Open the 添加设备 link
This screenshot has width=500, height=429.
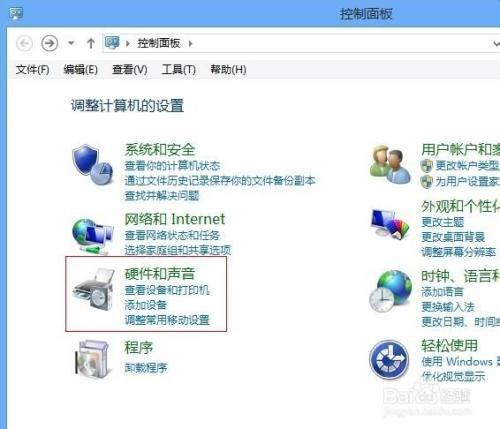tap(146, 305)
